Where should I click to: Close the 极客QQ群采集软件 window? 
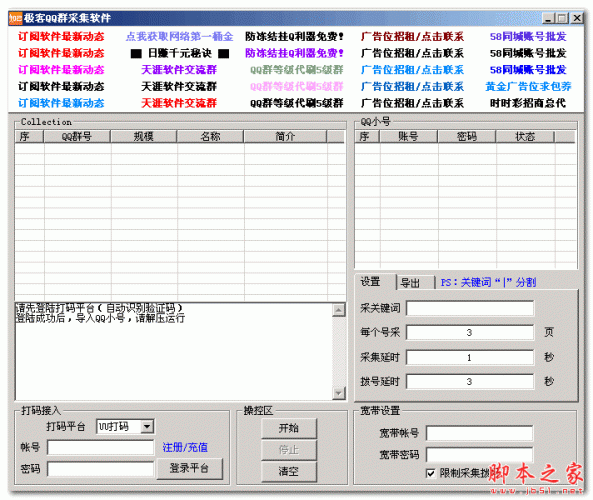(x=576, y=18)
